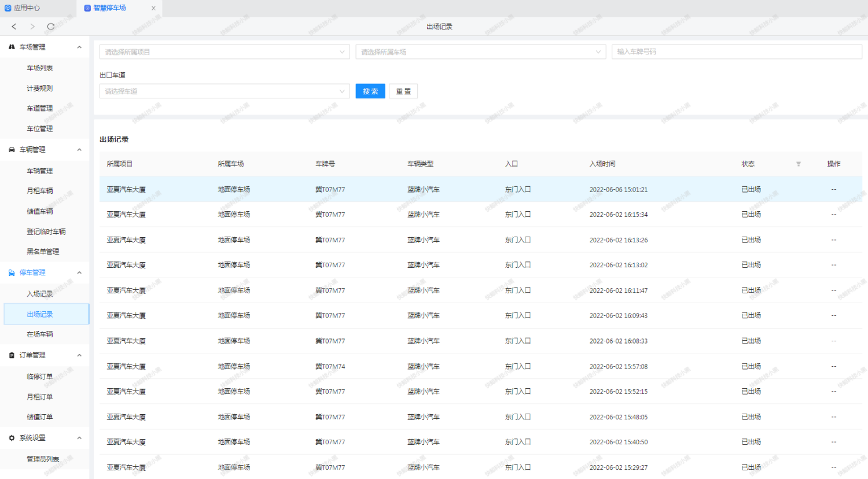Screen dimensions: 868x479
Task: Open 黑名单管理 in the sidebar
Action: (x=43, y=252)
